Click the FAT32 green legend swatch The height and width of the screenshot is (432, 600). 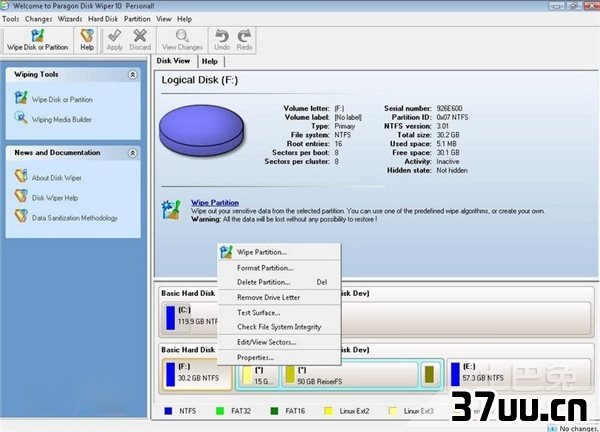point(220,411)
